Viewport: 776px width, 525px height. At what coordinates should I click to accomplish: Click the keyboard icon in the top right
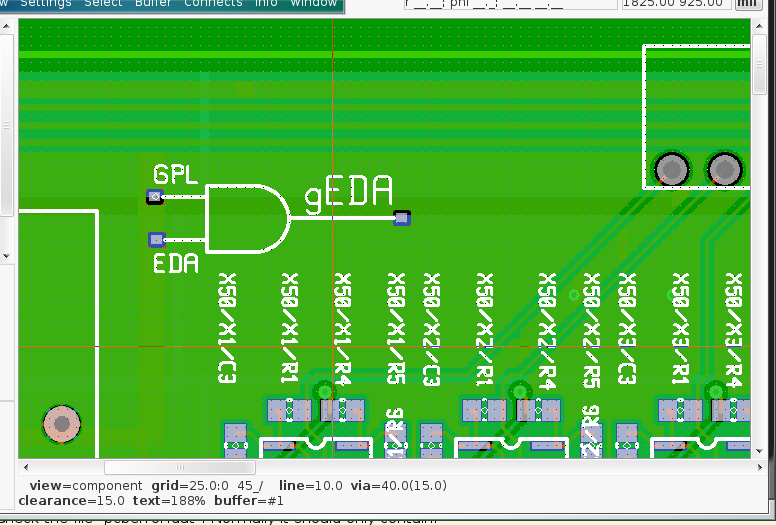[746, 4]
